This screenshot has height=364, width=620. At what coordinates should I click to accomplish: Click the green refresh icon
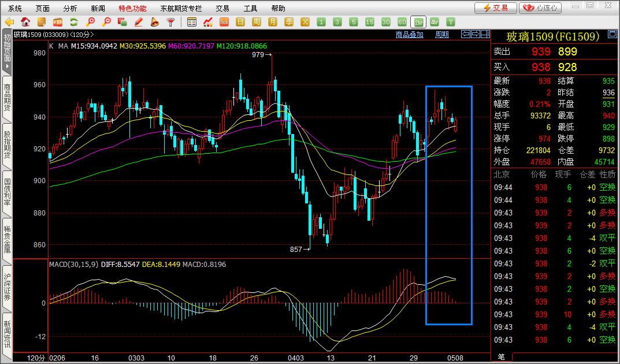coord(74,22)
